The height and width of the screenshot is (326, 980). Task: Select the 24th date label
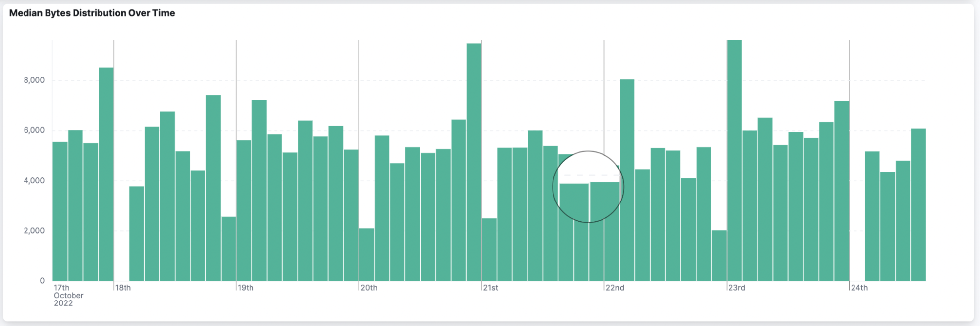pos(859,288)
